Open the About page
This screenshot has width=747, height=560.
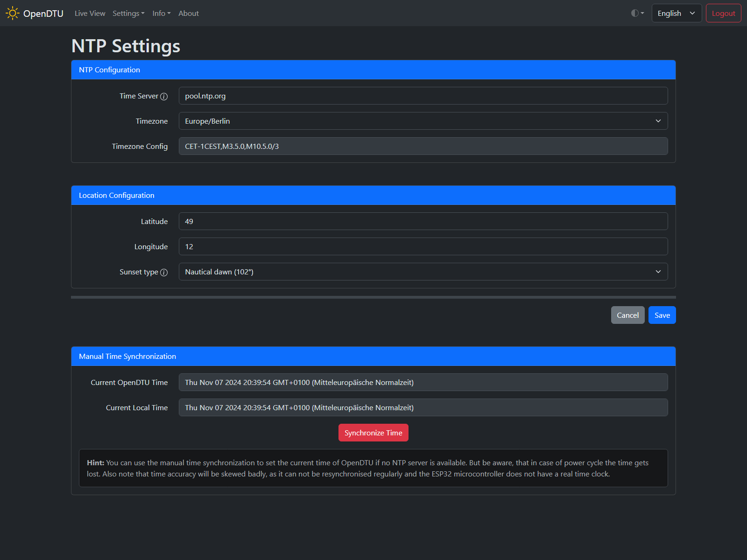click(x=188, y=13)
